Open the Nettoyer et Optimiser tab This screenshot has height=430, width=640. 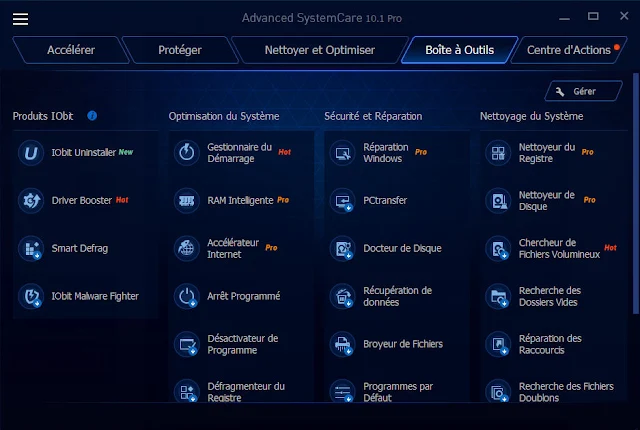[x=320, y=50]
